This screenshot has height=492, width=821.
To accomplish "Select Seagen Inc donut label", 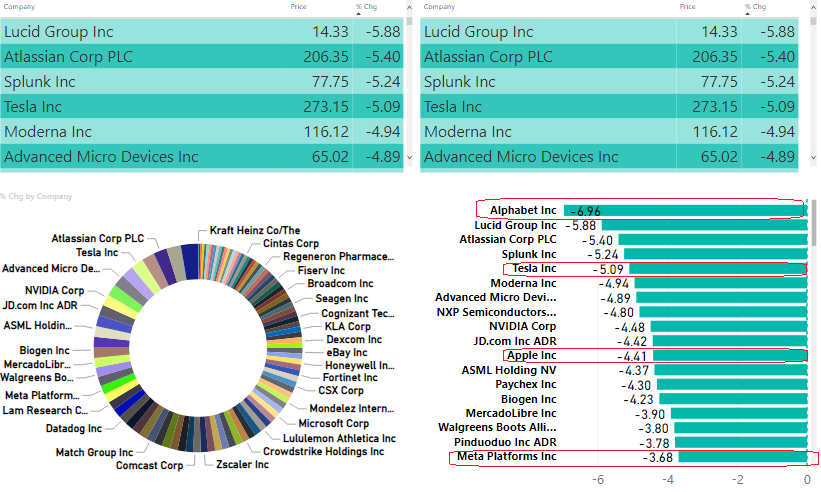I will (341, 298).
